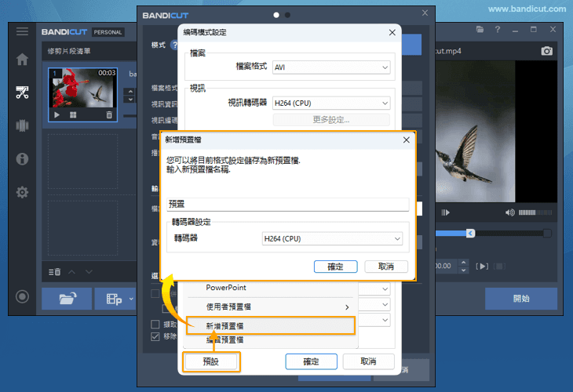Adjust the volume level slider
573x392 pixels.
point(535,212)
